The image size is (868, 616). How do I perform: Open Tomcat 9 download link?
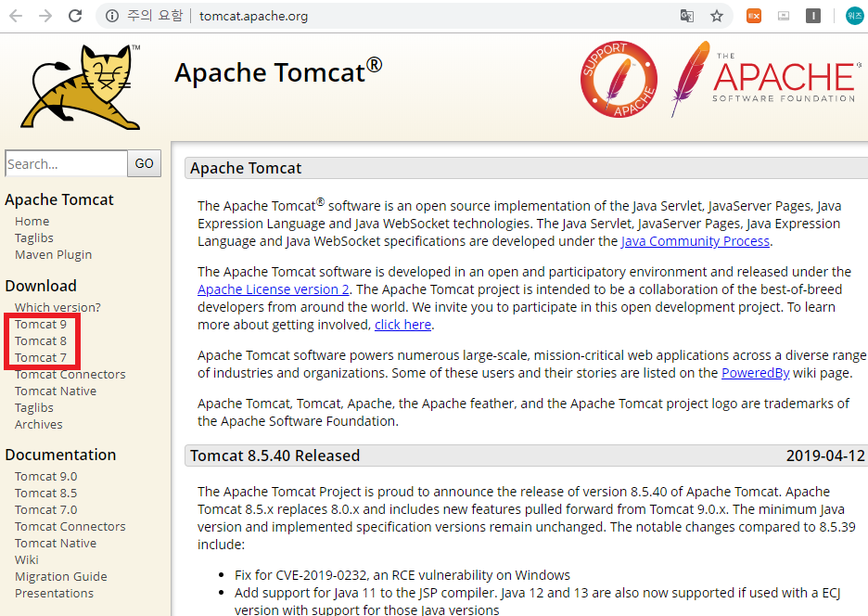tap(41, 324)
